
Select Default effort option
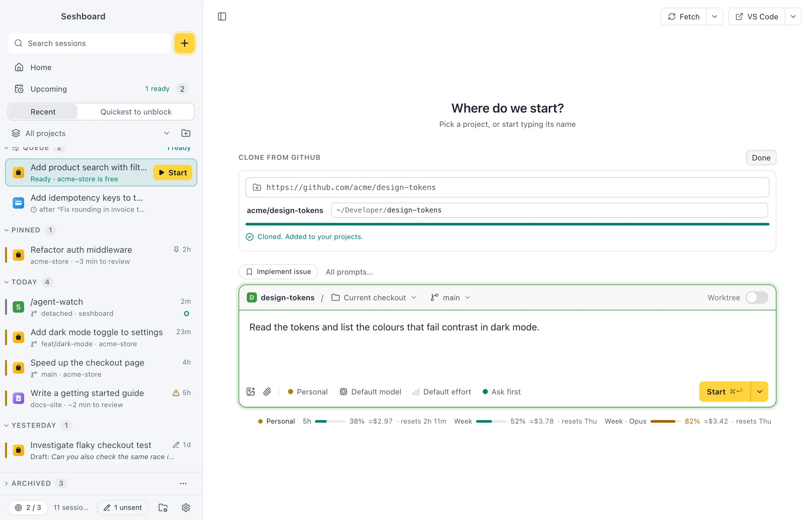(x=442, y=392)
